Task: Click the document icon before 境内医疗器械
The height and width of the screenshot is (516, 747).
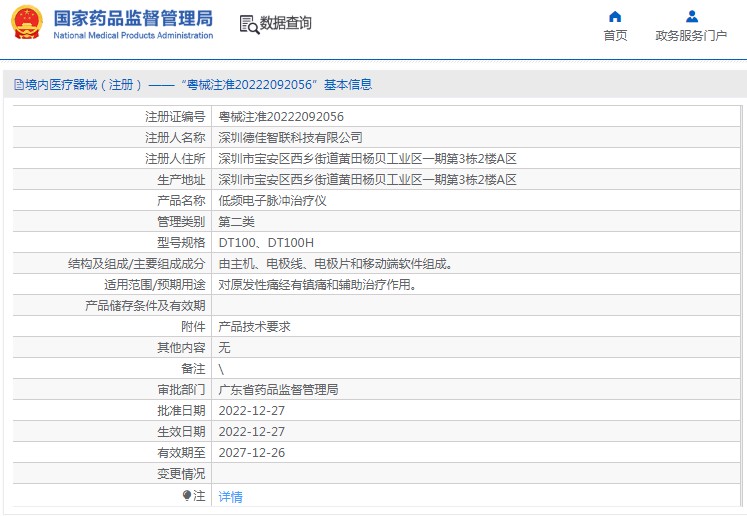Action: pyautogui.click(x=19, y=85)
